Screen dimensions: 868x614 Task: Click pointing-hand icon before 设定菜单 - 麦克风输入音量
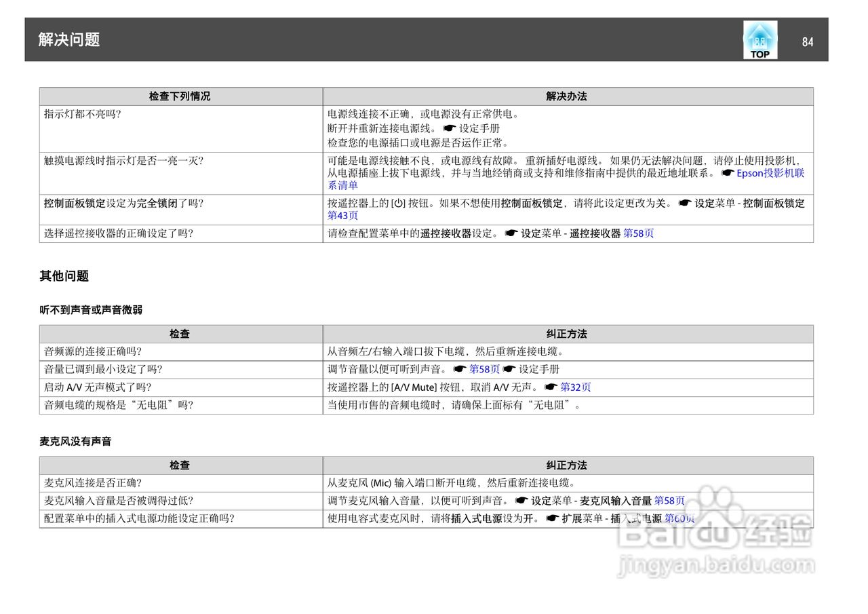coord(521,501)
